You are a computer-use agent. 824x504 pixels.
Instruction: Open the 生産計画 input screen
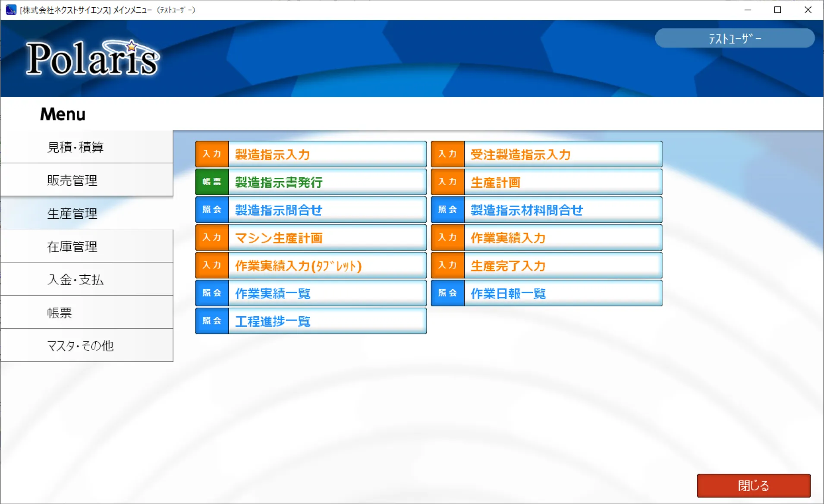(x=547, y=182)
